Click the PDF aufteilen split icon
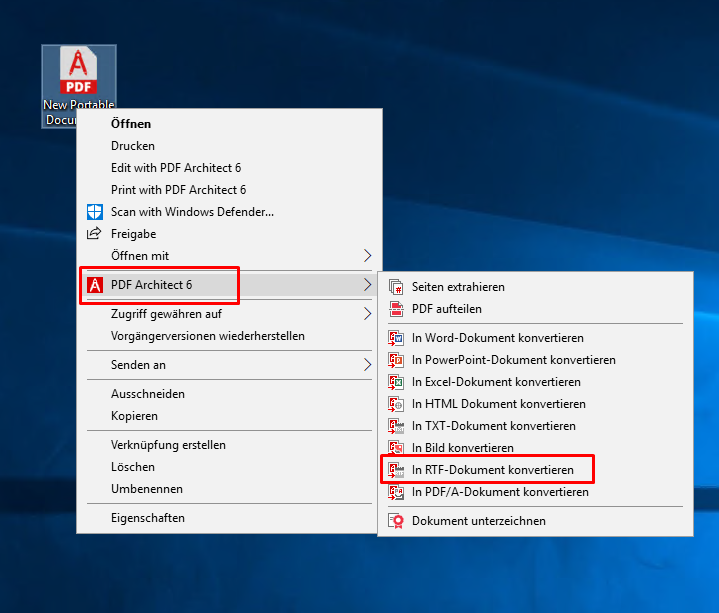 (x=396, y=309)
